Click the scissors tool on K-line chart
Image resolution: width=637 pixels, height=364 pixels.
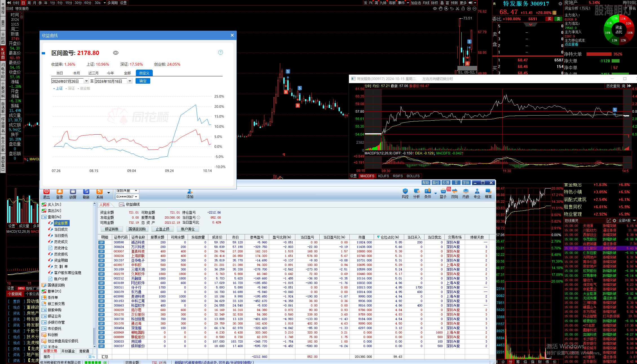(x=457, y=8)
